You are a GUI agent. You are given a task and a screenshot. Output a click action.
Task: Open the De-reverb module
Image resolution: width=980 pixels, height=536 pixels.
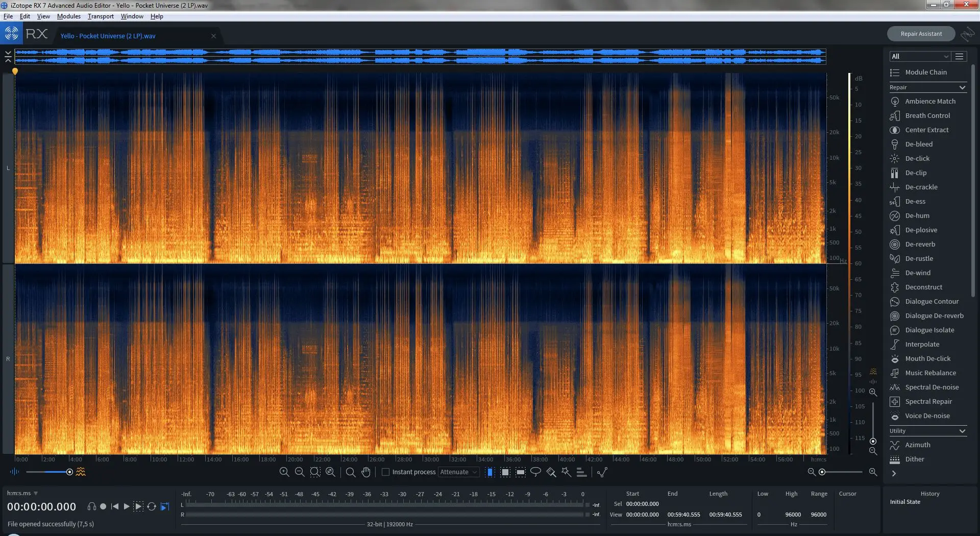pyautogui.click(x=928, y=244)
